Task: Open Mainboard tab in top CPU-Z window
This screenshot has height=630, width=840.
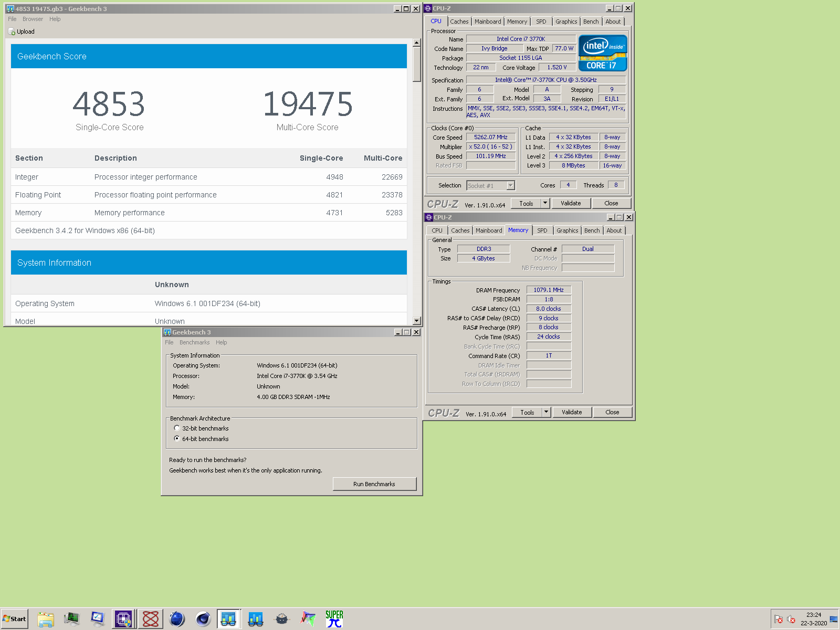Action: pos(488,22)
